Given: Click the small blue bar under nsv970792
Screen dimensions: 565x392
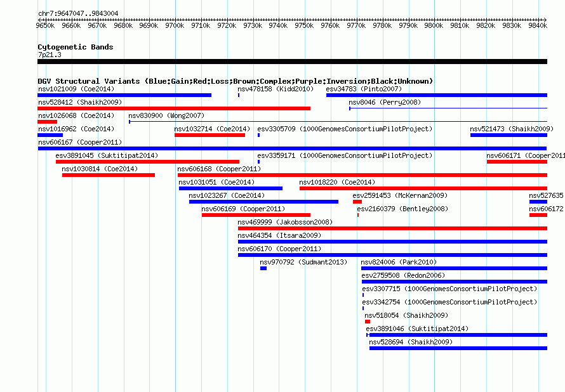Looking at the screenshot, I should [263, 268].
